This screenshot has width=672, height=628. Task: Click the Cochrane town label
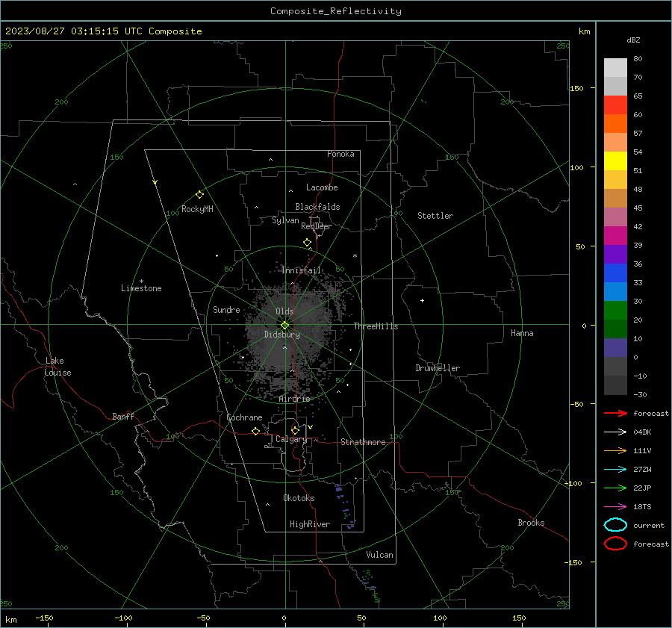click(x=244, y=417)
